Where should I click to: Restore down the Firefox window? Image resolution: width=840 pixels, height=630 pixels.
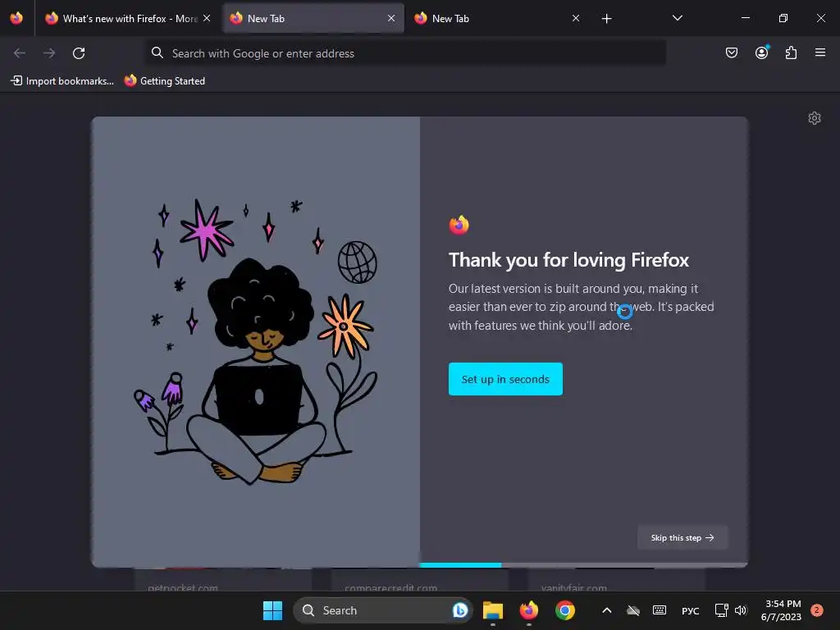point(783,18)
